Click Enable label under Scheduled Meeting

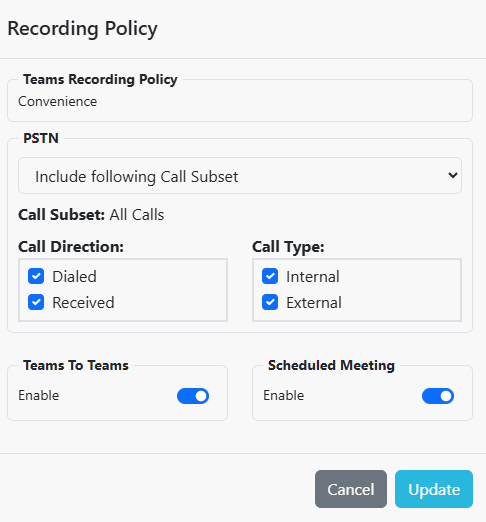tap(284, 395)
